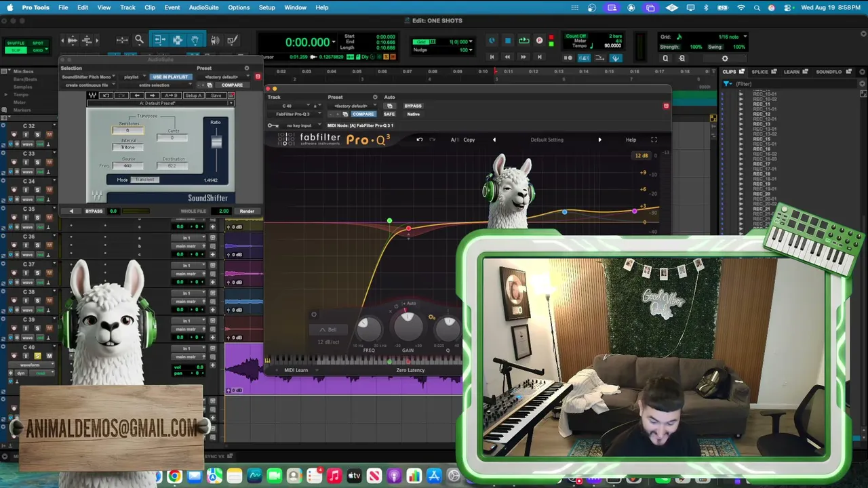868x488 pixels.
Task: Click MIDI Learn in Pro-Q 3
Action: coord(296,370)
